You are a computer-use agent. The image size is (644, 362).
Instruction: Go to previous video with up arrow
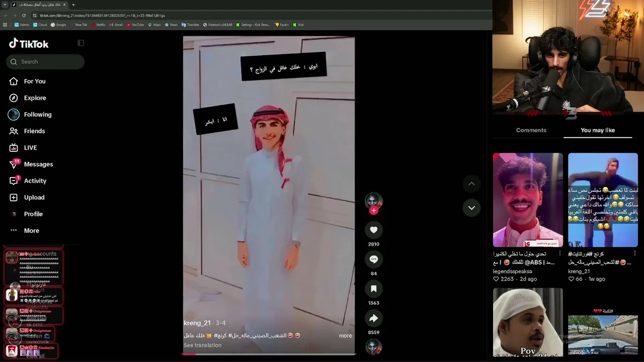pos(471,184)
